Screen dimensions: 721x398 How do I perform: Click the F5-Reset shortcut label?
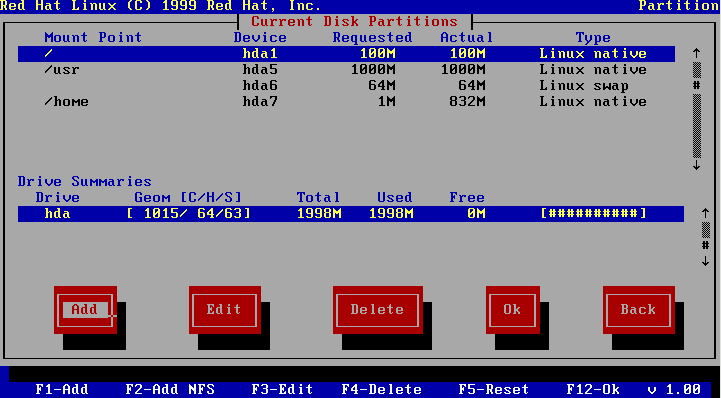[x=494, y=390]
